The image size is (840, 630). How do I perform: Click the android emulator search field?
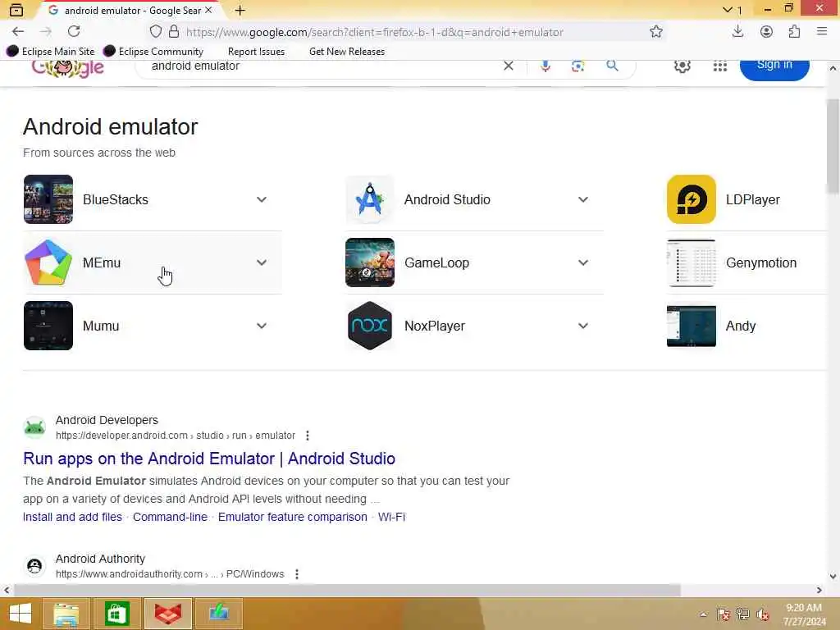pyautogui.click(x=322, y=66)
